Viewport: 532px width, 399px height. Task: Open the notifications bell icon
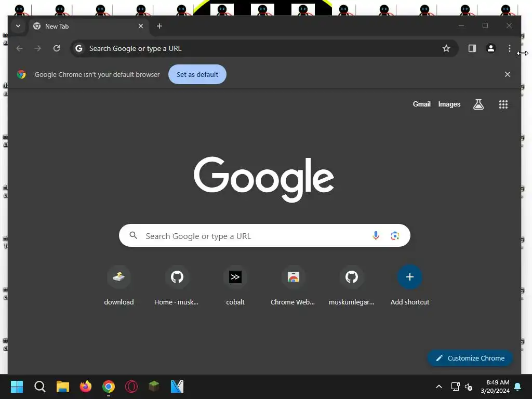pos(517,387)
